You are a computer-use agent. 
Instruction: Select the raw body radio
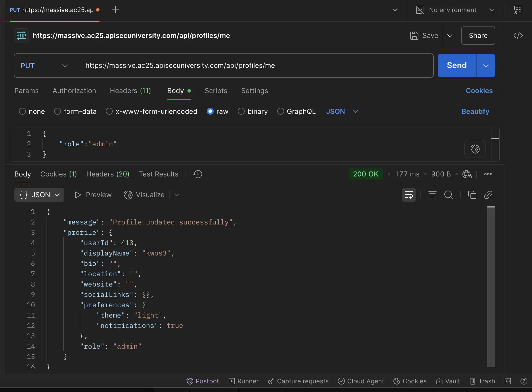pyautogui.click(x=210, y=111)
